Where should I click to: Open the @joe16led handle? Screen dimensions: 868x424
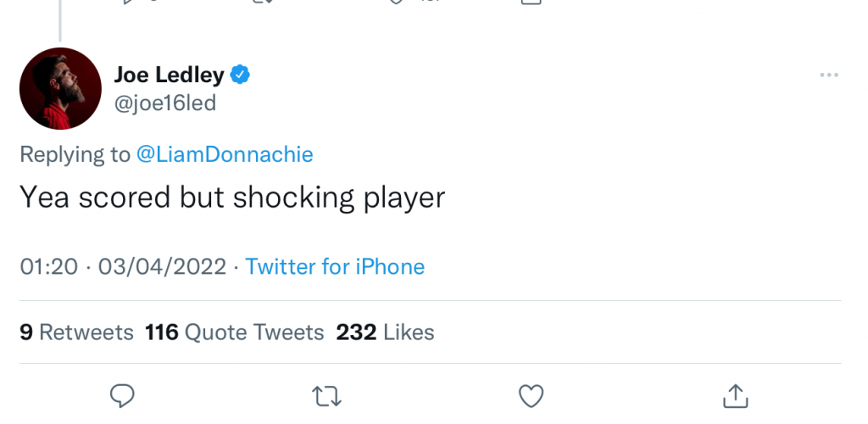(x=164, y=103)
